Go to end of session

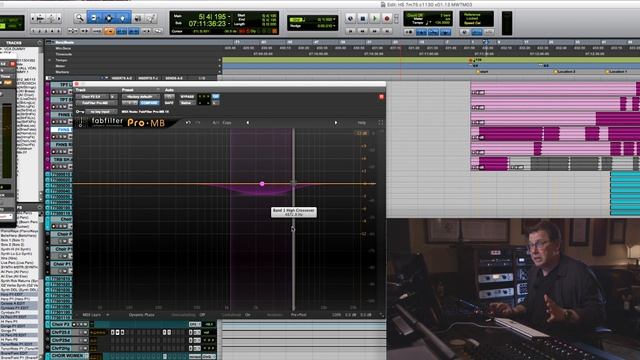click(x=387, y=31)
